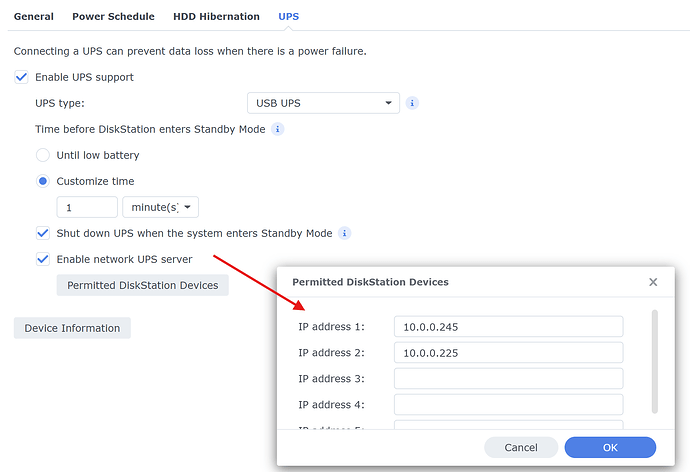Open the UPS type dropdown
This screenshot has width=690, height=472.
(x=323, y=103)
